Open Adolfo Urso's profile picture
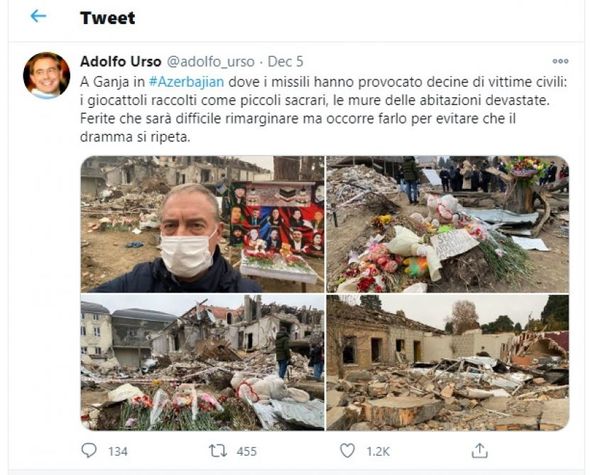This screenshot has width=590, height=475. pos(46,75)
